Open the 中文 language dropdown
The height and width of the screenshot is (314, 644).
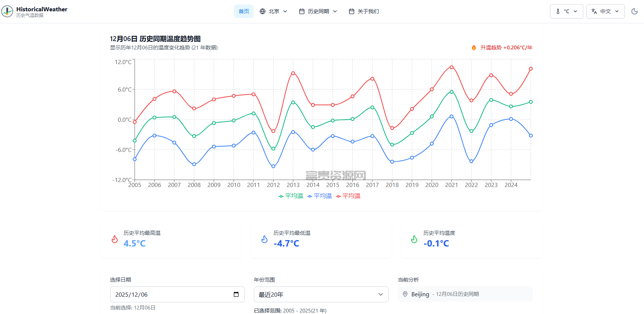point(606,11)
